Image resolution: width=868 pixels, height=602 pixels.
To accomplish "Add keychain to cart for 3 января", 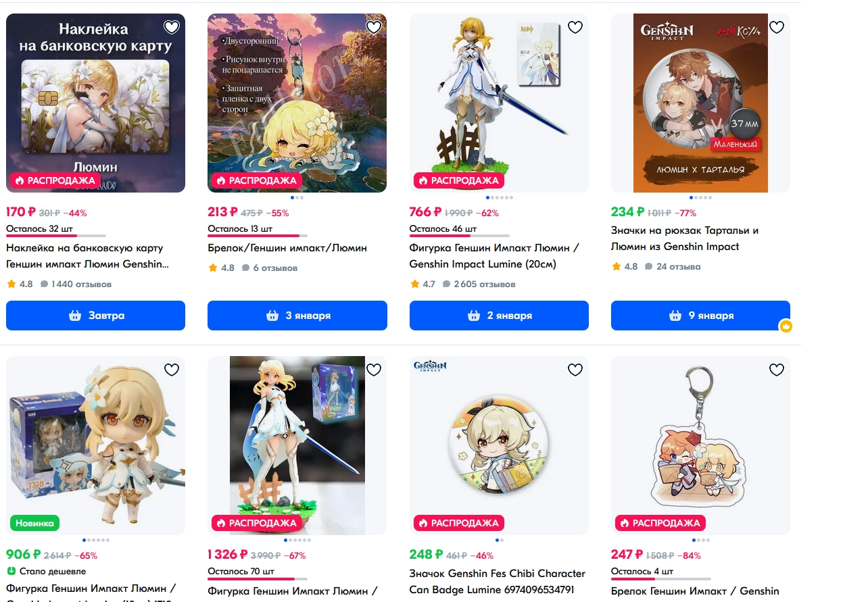I will (297, 316).
